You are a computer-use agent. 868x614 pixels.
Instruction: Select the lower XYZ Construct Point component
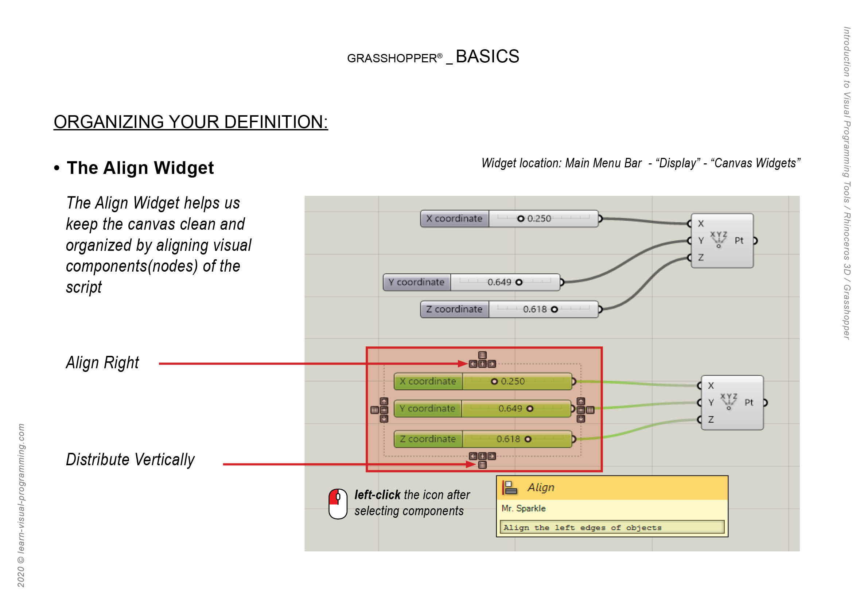732,403
